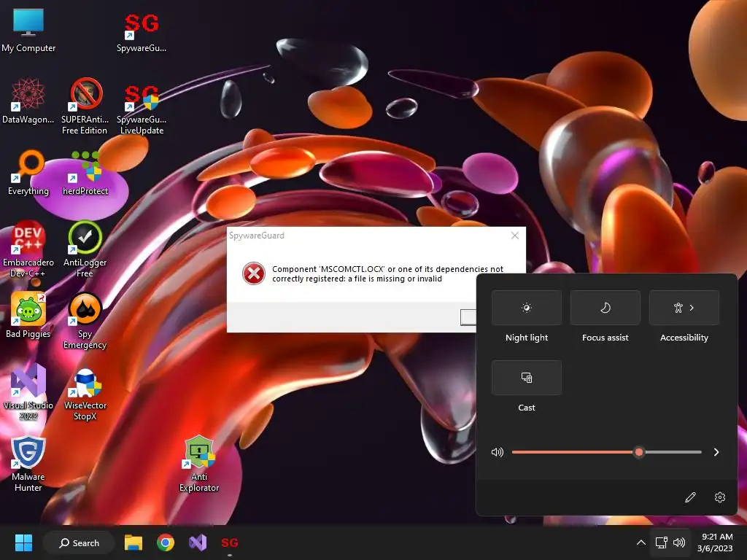This screenshot has width=747, height=560.
Task: Show hidden system tray icons
Action: 641,542
